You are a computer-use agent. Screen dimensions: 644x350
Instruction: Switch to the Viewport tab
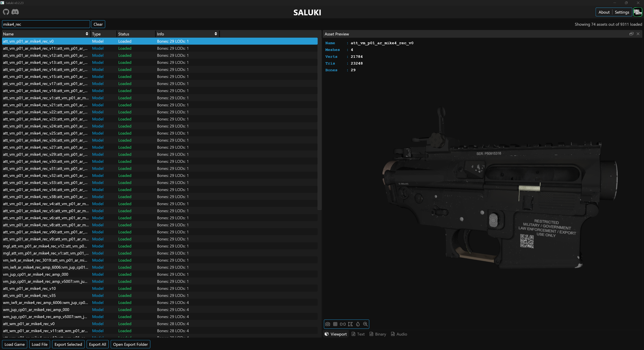335,334
